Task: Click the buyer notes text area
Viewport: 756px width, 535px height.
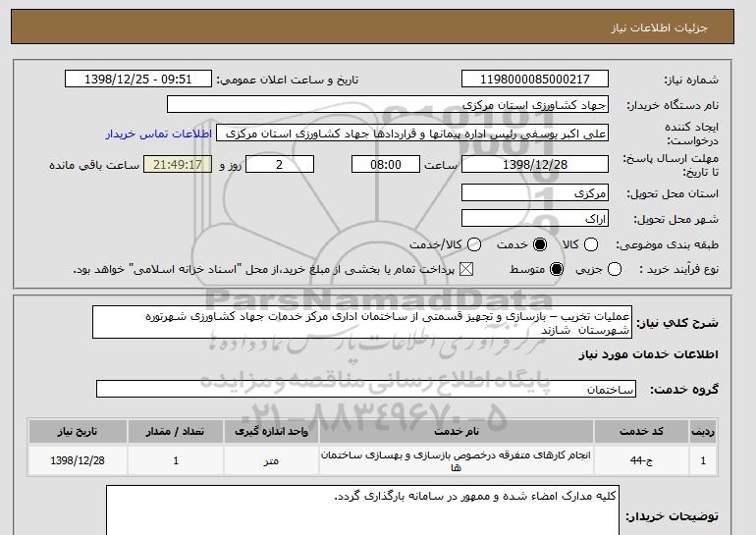Action: point(362,510)
